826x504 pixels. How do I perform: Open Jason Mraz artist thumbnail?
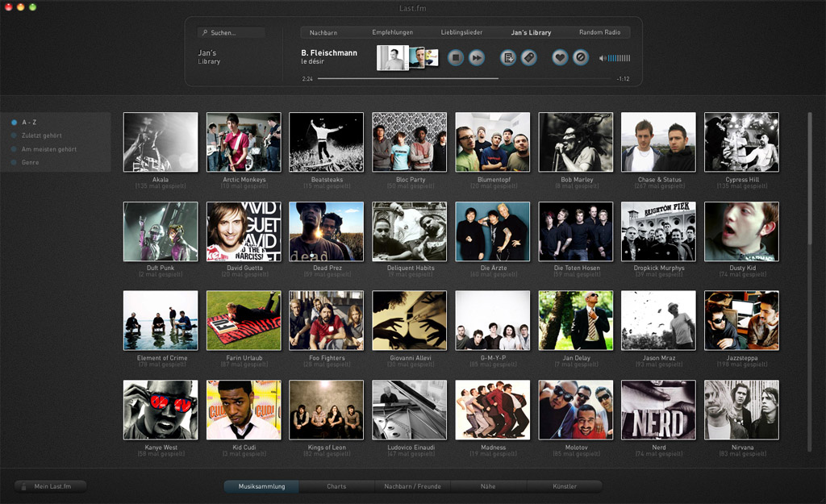pyautogui.click(x=658, y=320)
